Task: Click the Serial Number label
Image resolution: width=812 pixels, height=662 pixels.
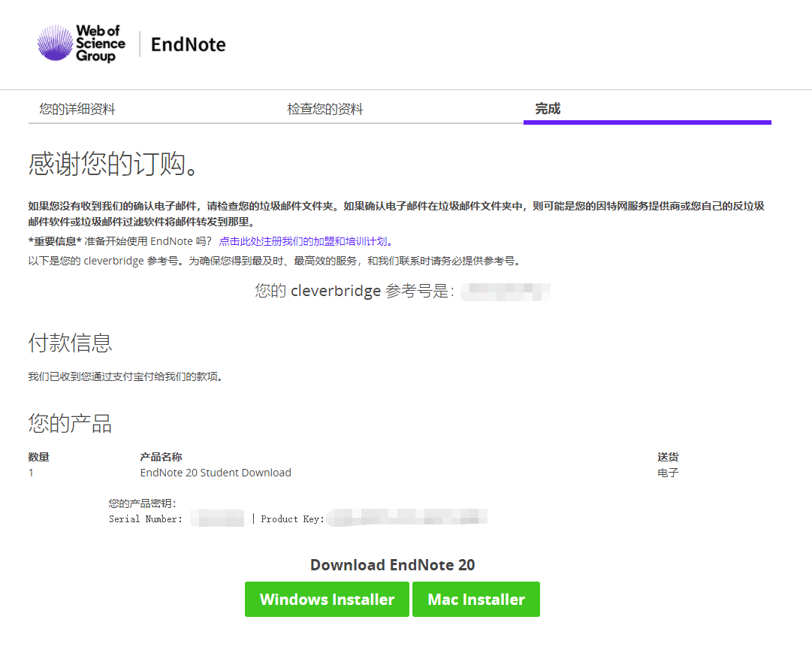Action: 146,519
